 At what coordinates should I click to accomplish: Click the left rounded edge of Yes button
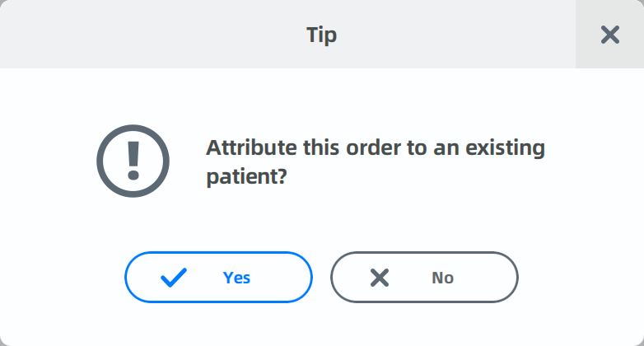coord(131,278)
